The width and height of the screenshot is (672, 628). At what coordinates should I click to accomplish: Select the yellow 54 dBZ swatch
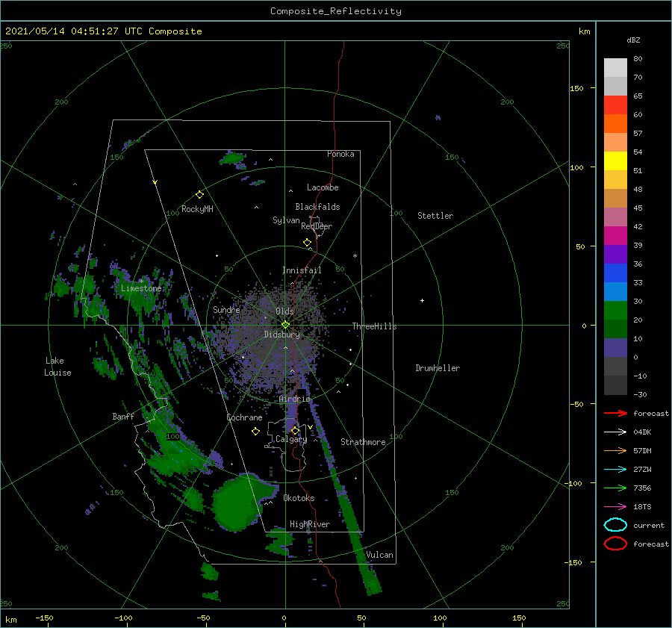(615, 161)
